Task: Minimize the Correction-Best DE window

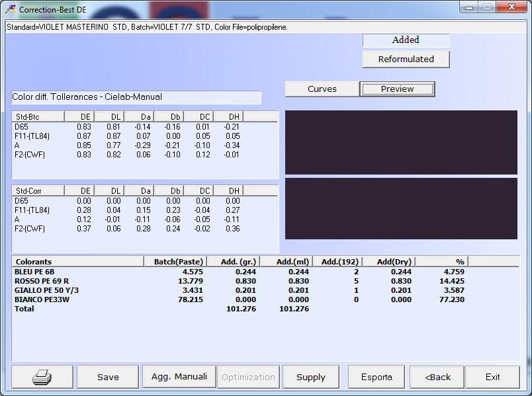Action: tap(469, 7)
